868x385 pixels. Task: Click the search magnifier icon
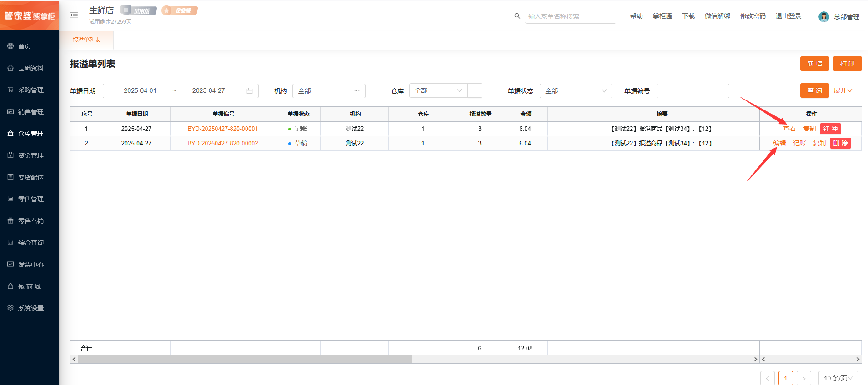(517, 16)
